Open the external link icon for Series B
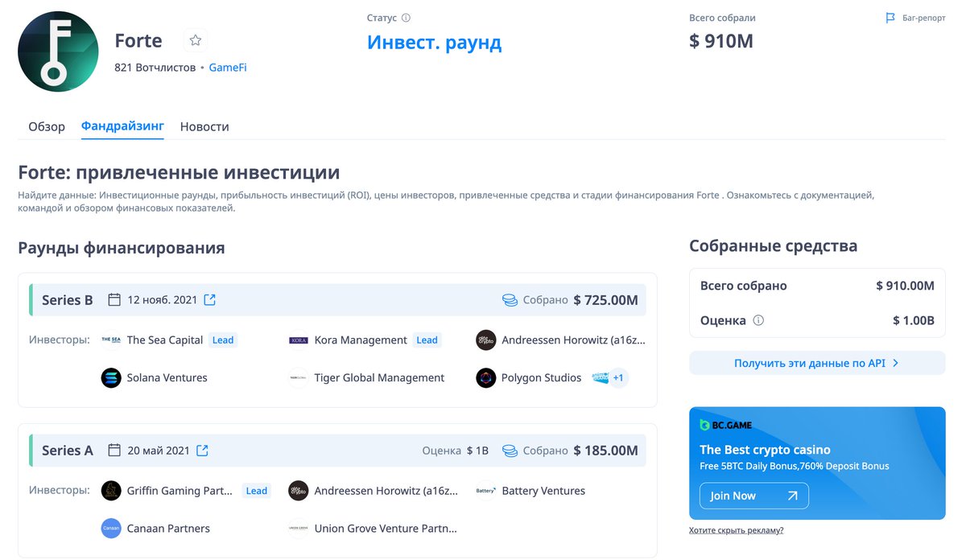Viewport: 966px width, 560px height. point(209,299)
